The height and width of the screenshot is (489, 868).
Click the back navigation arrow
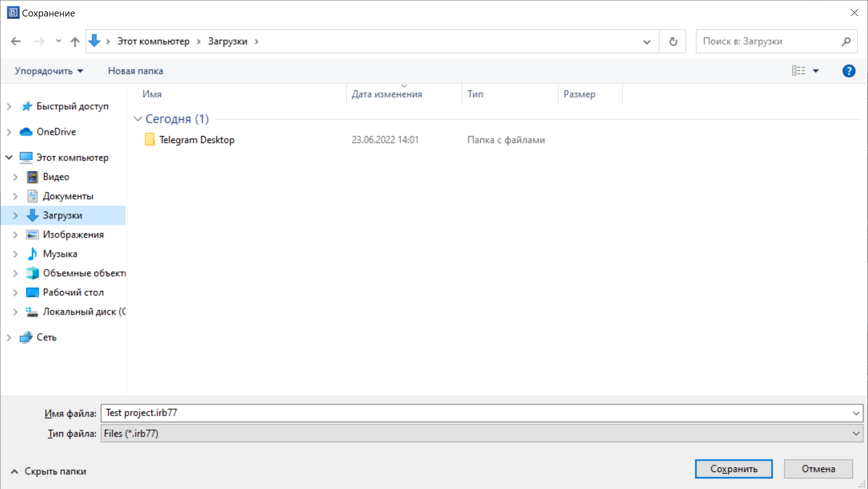point(16,41)
